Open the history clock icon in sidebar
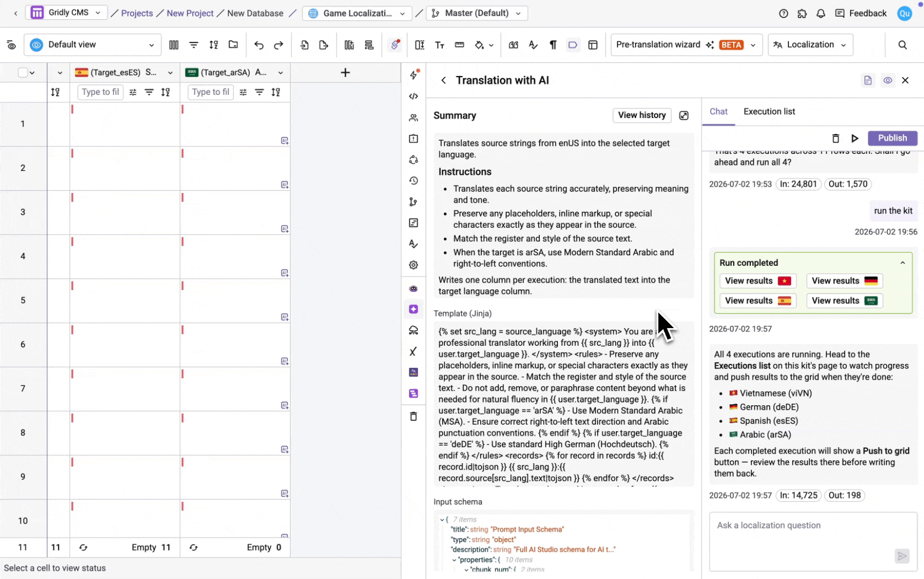 pyautogui.click(x=413, y=181)
